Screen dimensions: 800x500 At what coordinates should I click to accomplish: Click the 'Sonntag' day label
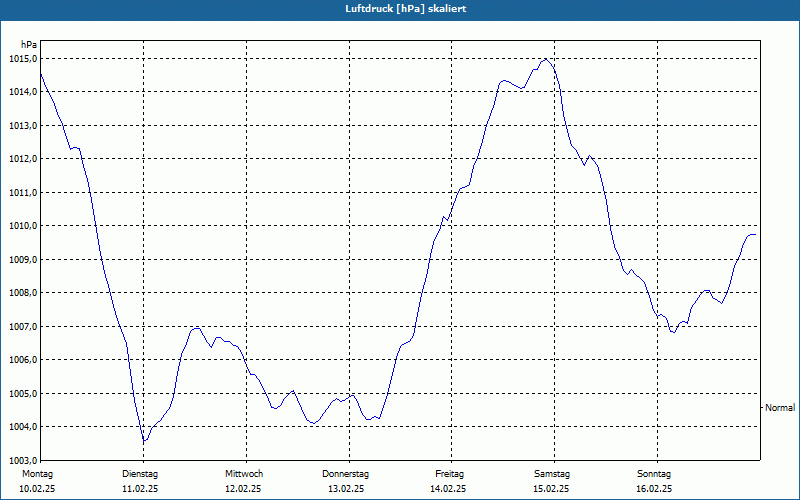(654, 474)
